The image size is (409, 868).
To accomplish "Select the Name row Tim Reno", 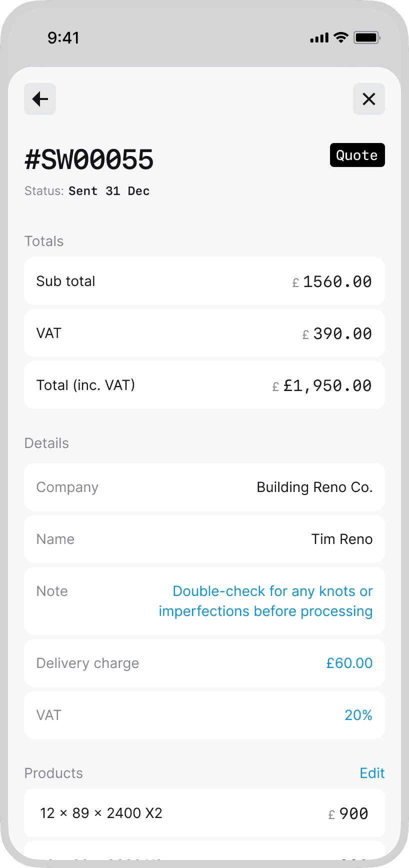I will click(204, 539).
